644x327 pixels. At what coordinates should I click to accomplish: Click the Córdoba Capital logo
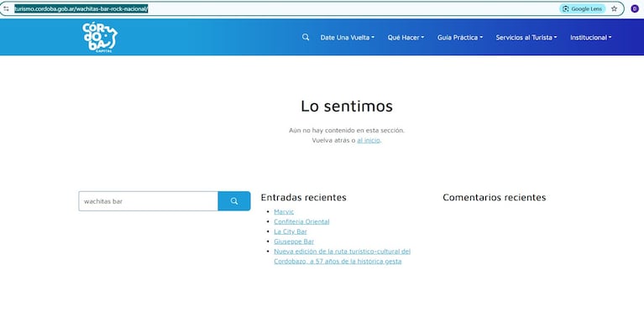[x=99, y=38]
